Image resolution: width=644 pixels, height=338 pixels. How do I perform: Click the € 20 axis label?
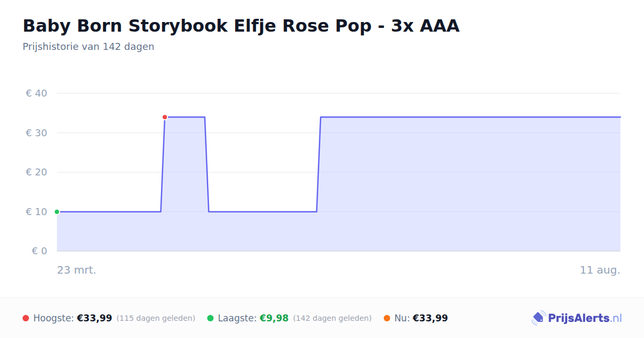coord(36,172)
